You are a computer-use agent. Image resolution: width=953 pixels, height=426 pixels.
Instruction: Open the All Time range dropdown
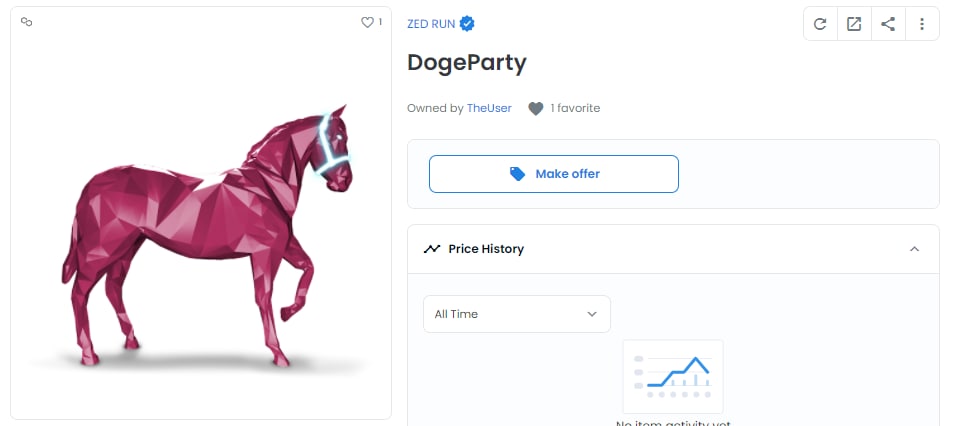517,314
